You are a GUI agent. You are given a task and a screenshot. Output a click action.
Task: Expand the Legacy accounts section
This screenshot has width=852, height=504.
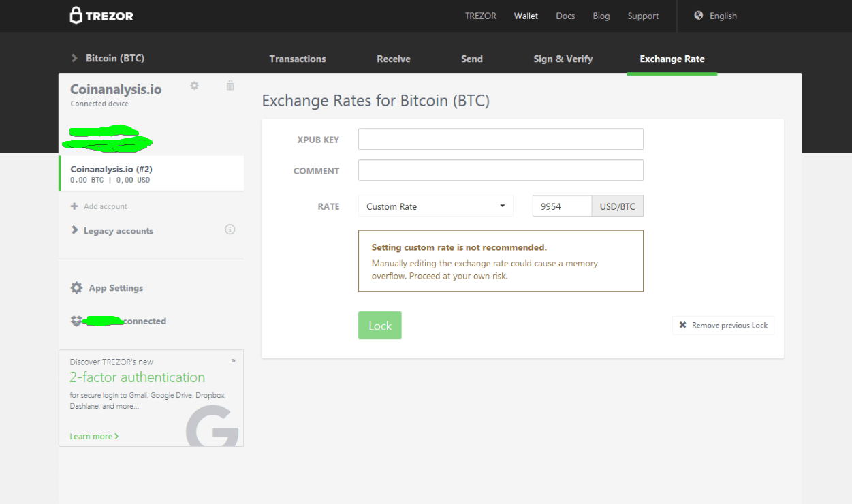point(118,230)
